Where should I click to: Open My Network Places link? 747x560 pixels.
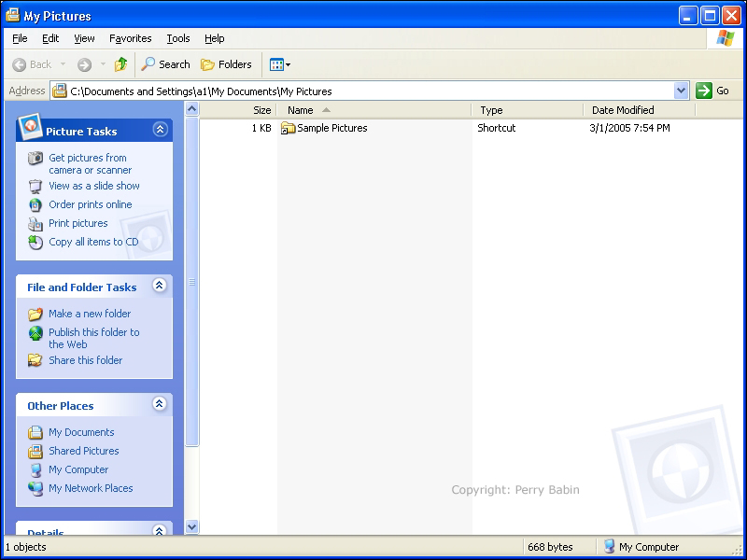point(91,488)
